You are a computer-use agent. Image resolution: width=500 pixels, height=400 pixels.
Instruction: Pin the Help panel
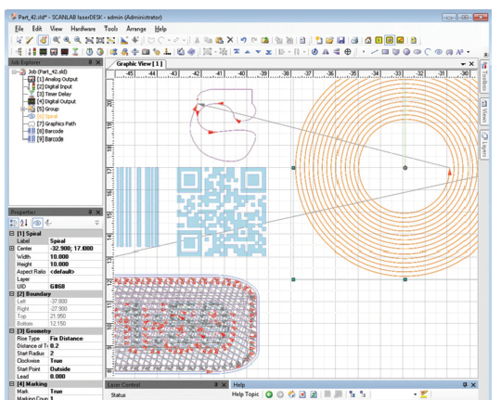pos(465,385)
